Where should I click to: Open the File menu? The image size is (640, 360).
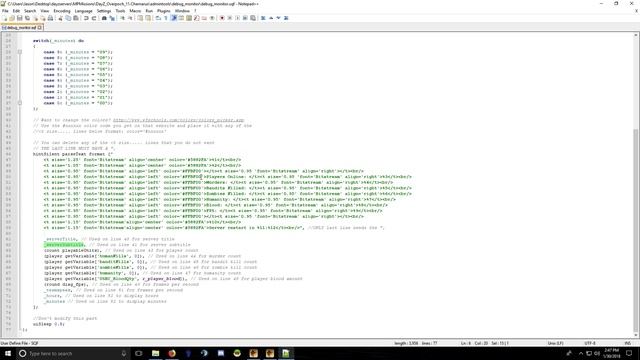click(x=5, y=11)
